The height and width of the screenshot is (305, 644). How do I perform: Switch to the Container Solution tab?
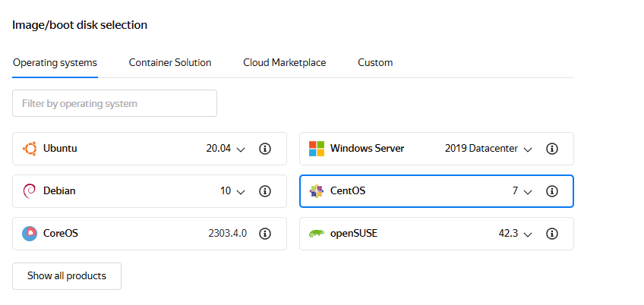pyautogui.click(x=170, y=62)
